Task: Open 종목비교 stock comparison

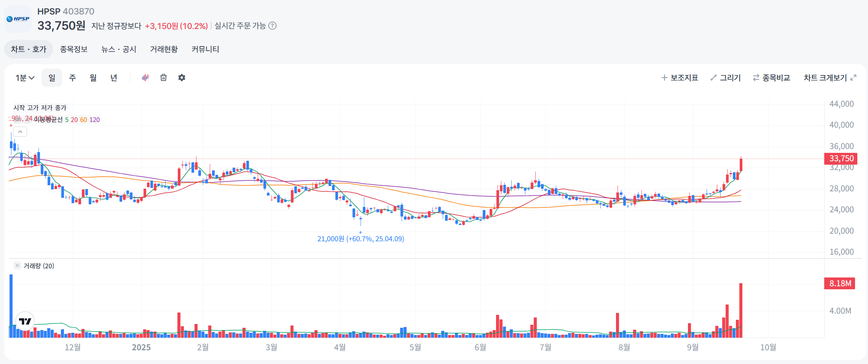Action: [x=772, y=78]
